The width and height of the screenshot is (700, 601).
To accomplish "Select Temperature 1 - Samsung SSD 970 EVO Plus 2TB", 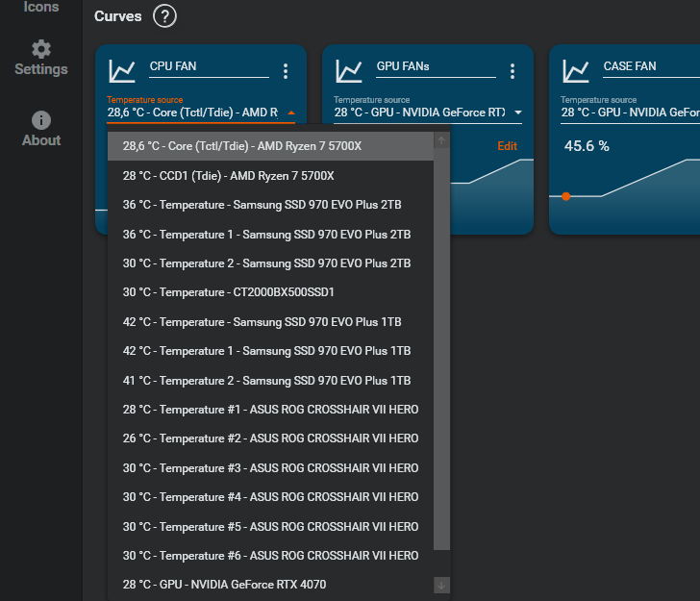I will (x=270, y=234).
